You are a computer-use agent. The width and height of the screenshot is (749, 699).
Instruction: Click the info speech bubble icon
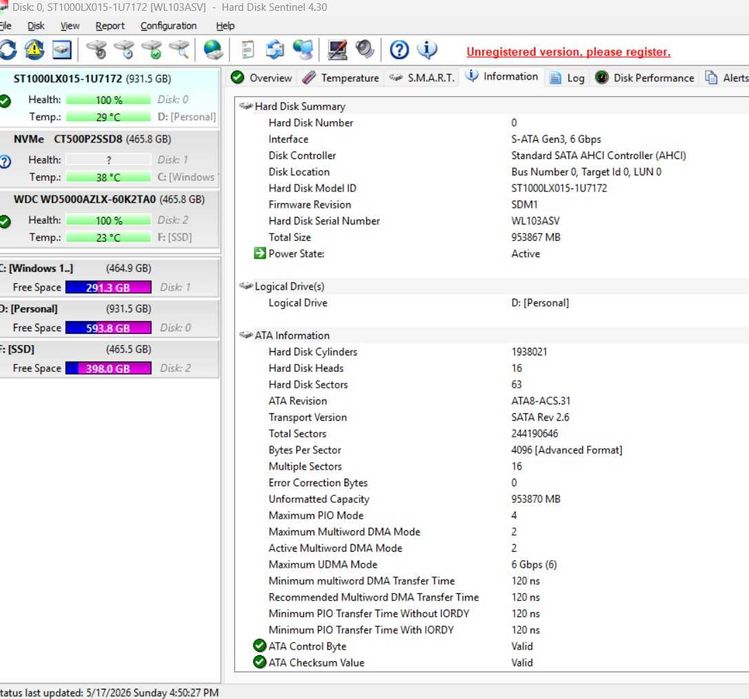click(427, 50)
